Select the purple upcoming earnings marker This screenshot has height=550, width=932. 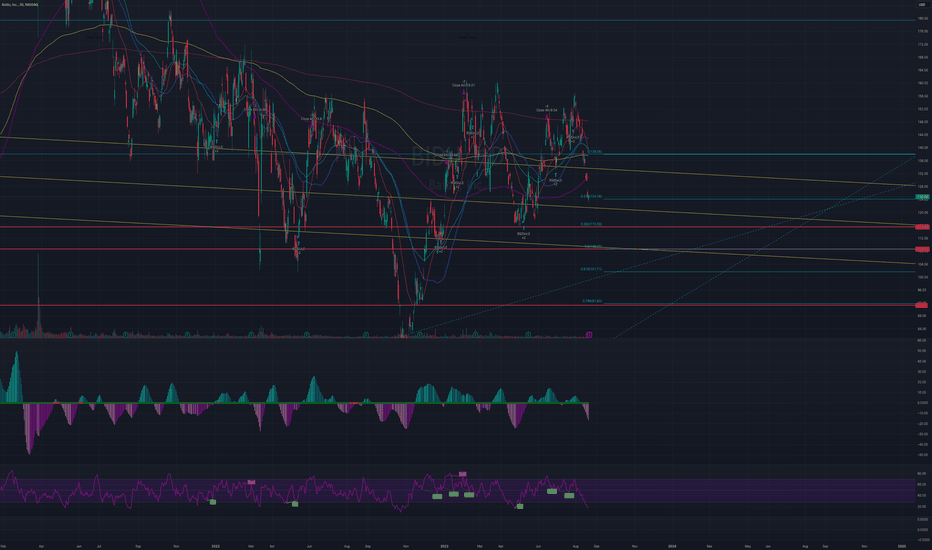tap(589, 335)
